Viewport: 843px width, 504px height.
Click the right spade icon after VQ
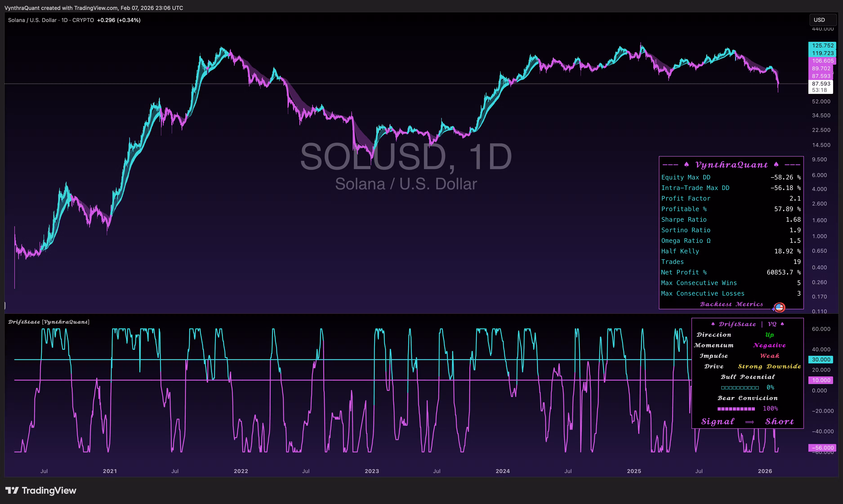(782, 324)
